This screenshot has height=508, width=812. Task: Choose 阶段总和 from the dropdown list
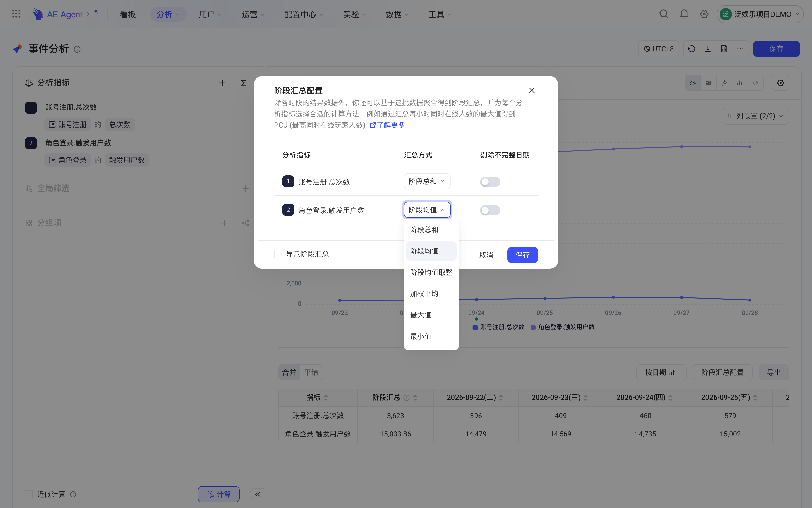pyautogui.click(x=431, y=230)
